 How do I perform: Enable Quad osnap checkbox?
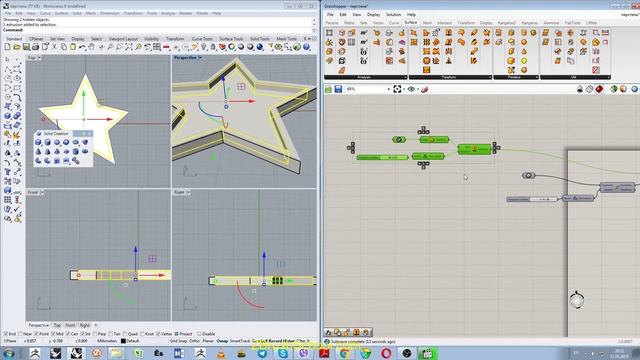(125, 334)
